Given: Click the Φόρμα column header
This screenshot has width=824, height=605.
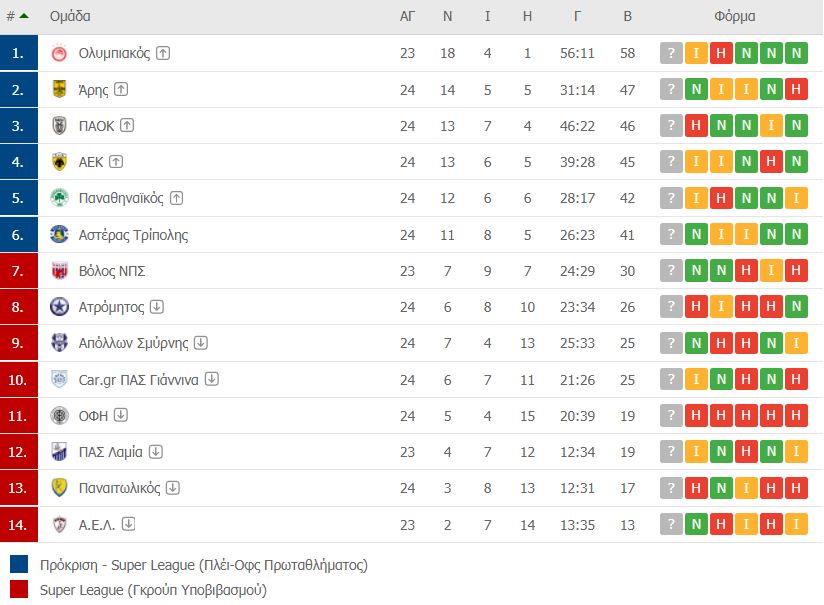Looking at the screenshot, I should [x=735, y=16].
